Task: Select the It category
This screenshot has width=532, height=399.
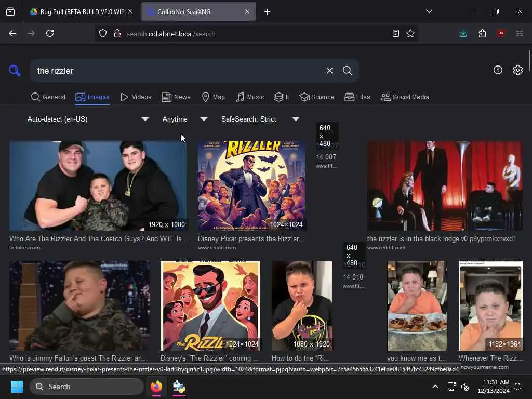Action: pyautogui.click(x=282, y=97)
